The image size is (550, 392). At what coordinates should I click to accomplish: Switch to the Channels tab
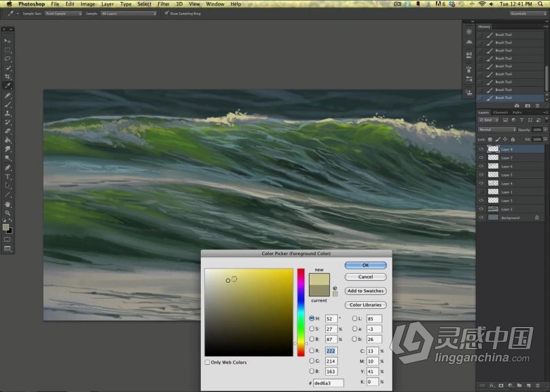(x=500, y=113)
